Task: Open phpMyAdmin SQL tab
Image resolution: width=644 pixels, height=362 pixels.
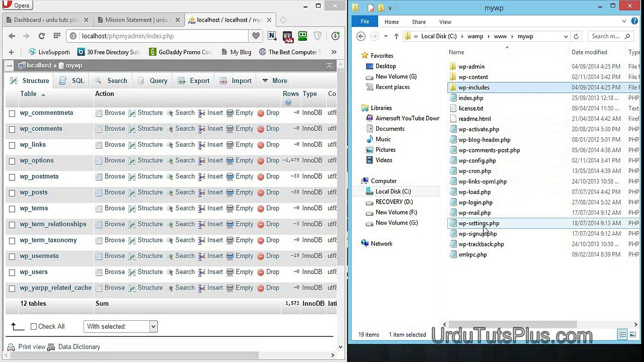Action: (72, 80)
